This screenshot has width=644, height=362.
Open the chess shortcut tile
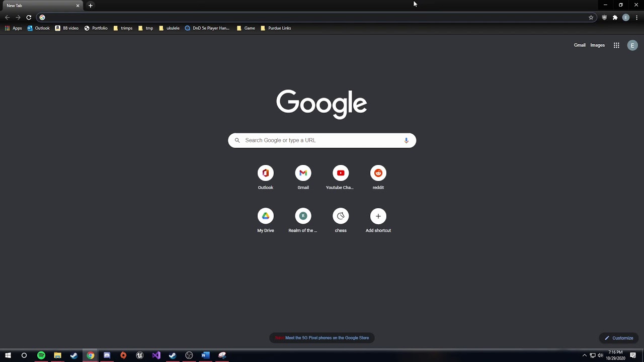pos(341,221)
